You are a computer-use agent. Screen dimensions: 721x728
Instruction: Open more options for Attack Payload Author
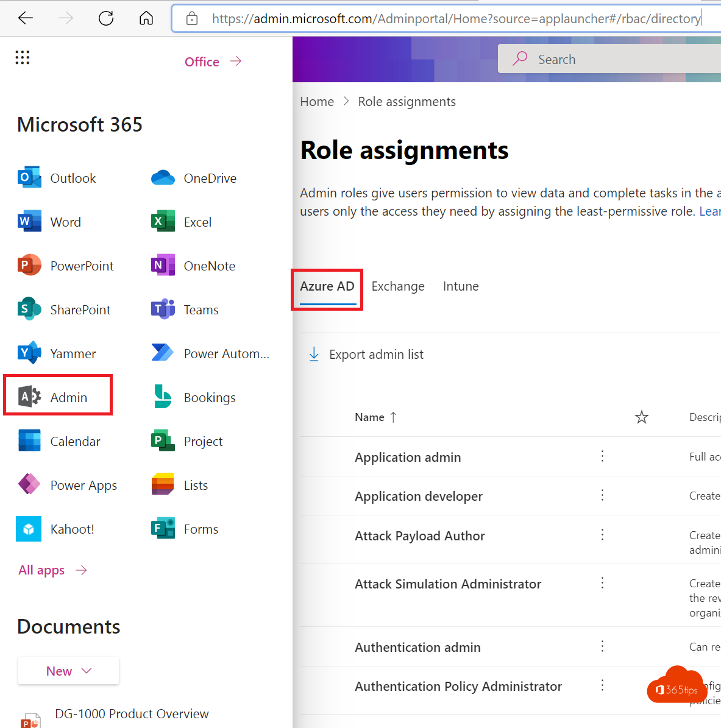tap(603, 535)
